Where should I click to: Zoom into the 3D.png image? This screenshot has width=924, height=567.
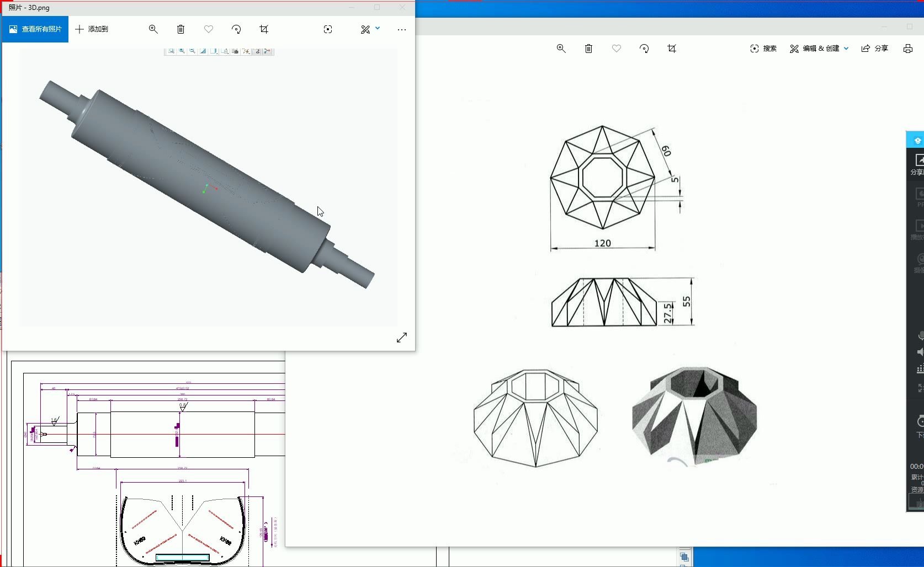[153, 29]
